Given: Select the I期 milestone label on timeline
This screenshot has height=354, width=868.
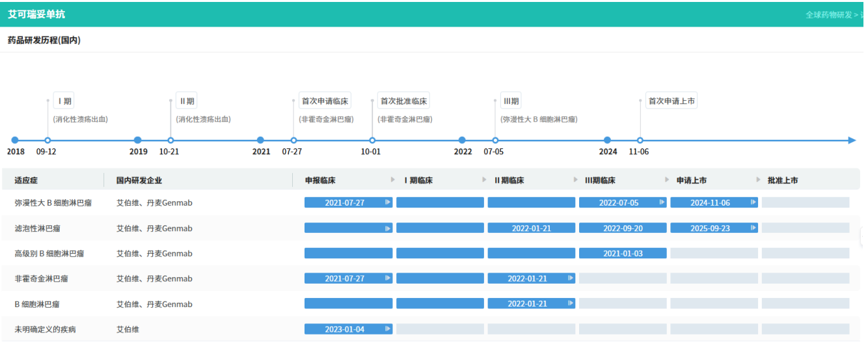Looking at the screenshot, I should (64, 101).
